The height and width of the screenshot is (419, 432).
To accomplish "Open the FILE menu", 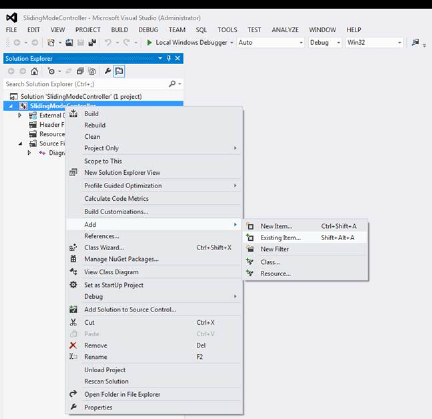I will point(11,30).
